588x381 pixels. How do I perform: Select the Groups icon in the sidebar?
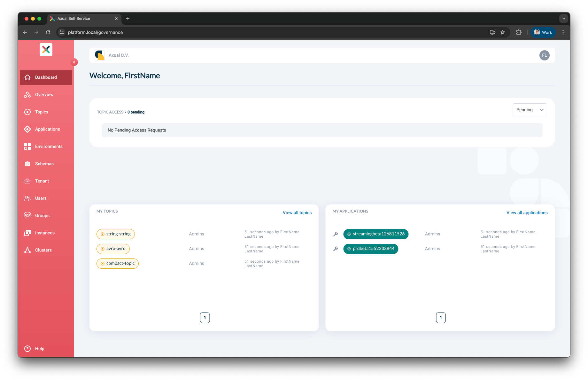(27, 215)
